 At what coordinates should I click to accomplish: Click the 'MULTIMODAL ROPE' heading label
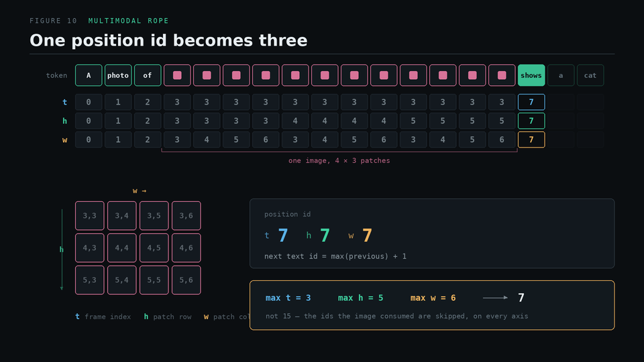[129, 21]
